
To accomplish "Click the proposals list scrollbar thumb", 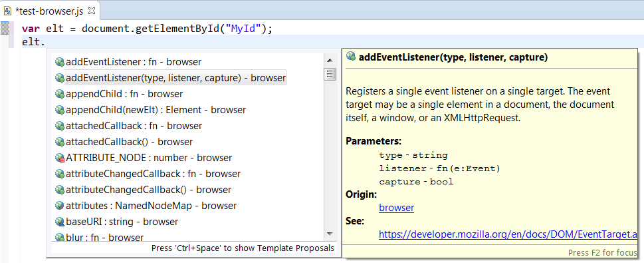I will (330, 75).
